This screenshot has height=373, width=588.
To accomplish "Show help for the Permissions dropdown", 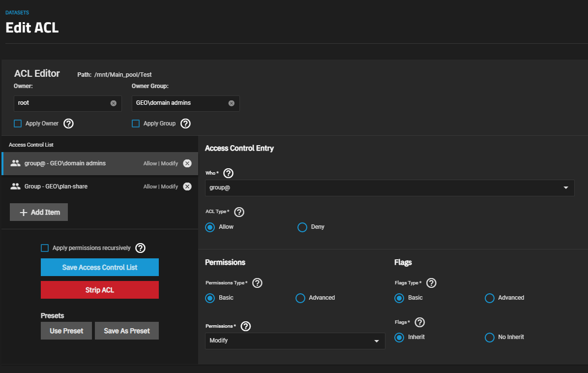I will coord(245,326).
